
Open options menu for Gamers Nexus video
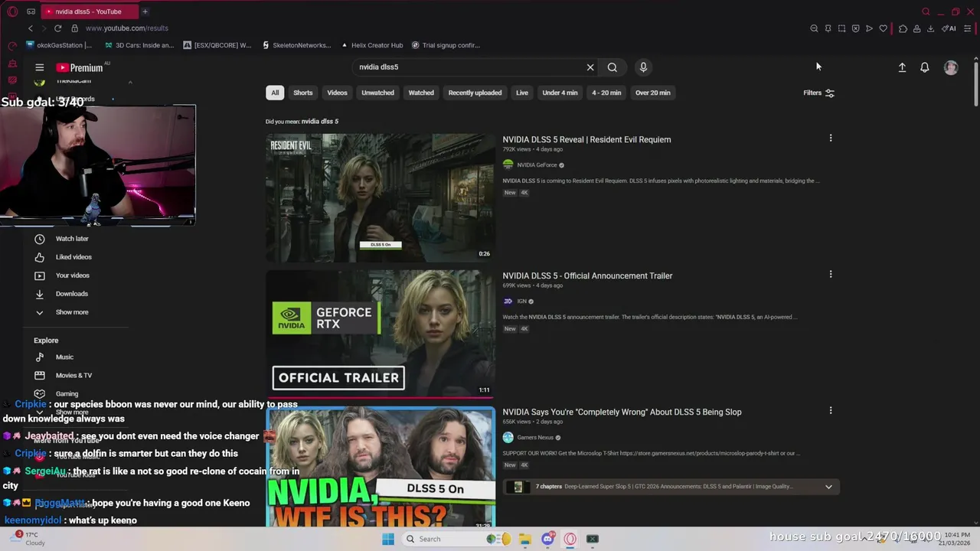pyautogui.click(x=831, y=411)
